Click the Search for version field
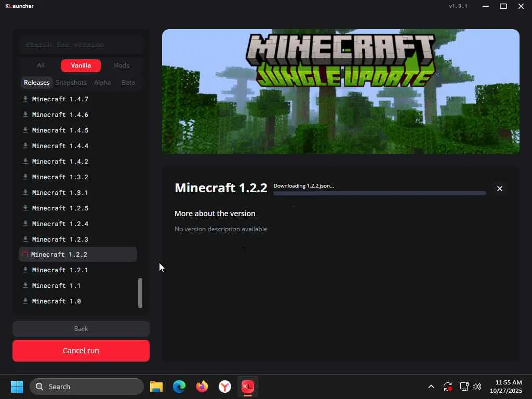The image size is (532, 399). tap(81, 45)
